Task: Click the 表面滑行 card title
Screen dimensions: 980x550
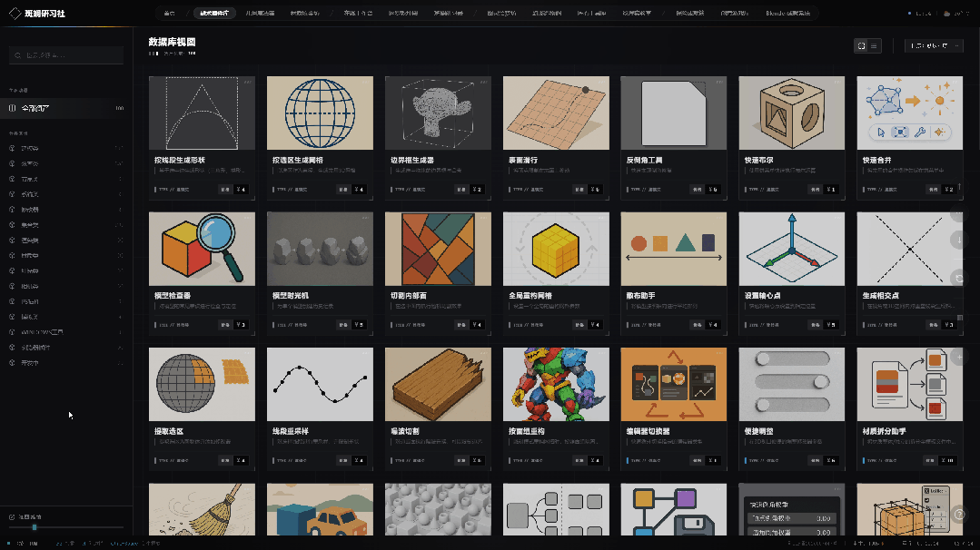Action: [x=523, y=161]
